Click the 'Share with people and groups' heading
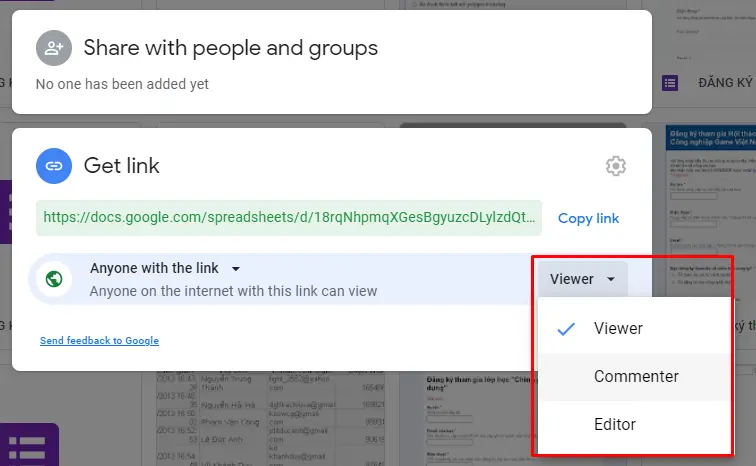Image resolution: width=756 pixels, height=466 pixels. coord(230,48)
